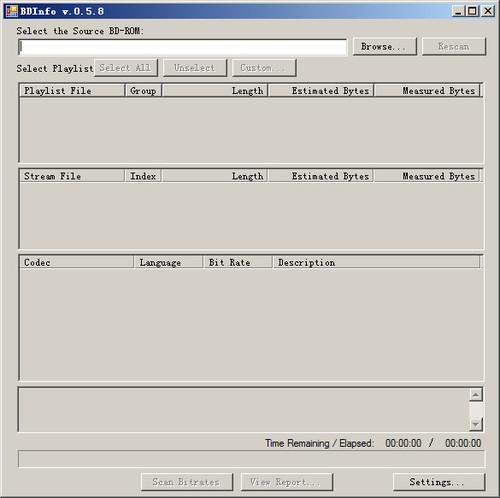The image size is (500, 498).
Task: Click playlist Measured Bytes column header
Action: click(427, 90)
